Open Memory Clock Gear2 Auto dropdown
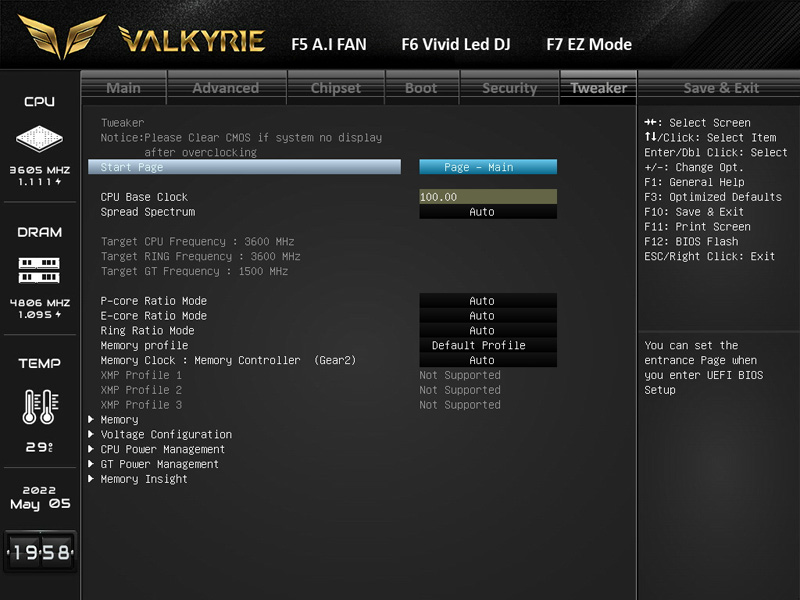Image resolution: width=800 pixels, height=600 pixels. click(x=488, y=360)
